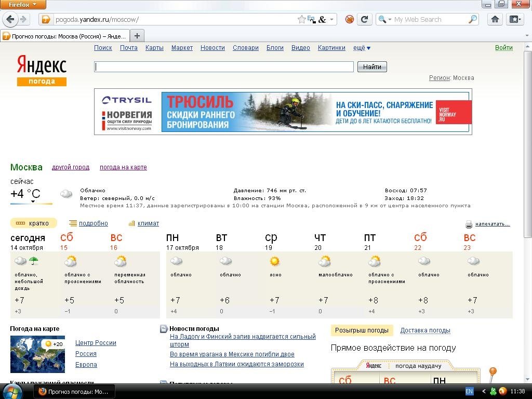Screen dimensions: 532x399
Task: Change region via Регион link
Action: [440, 78]
